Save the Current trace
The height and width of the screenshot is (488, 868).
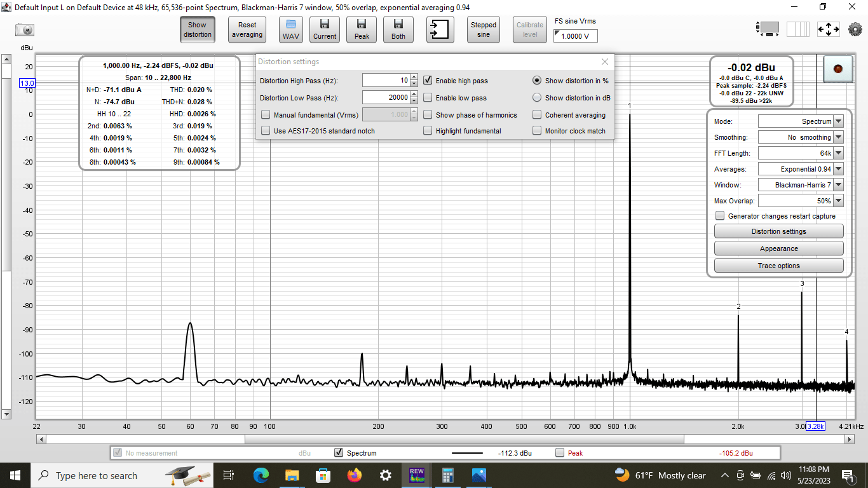tap(325, 29)
